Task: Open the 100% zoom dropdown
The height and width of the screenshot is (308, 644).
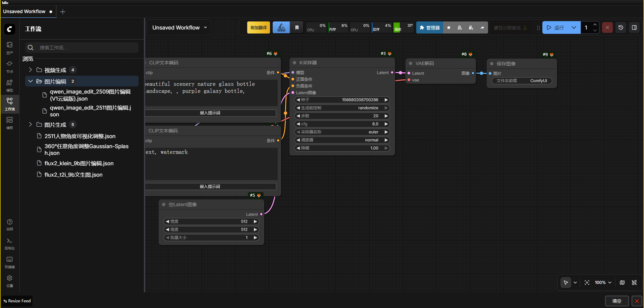Action: [603, 283]
